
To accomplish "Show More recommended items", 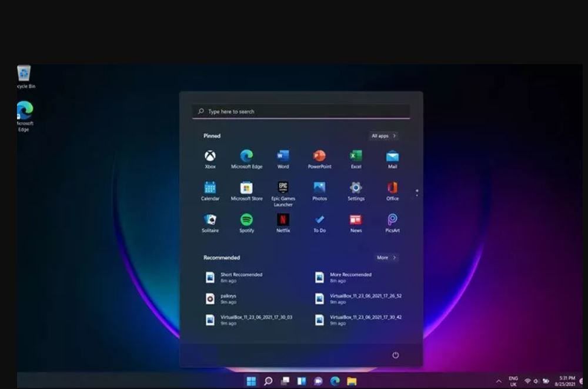I will coord(386,258).
